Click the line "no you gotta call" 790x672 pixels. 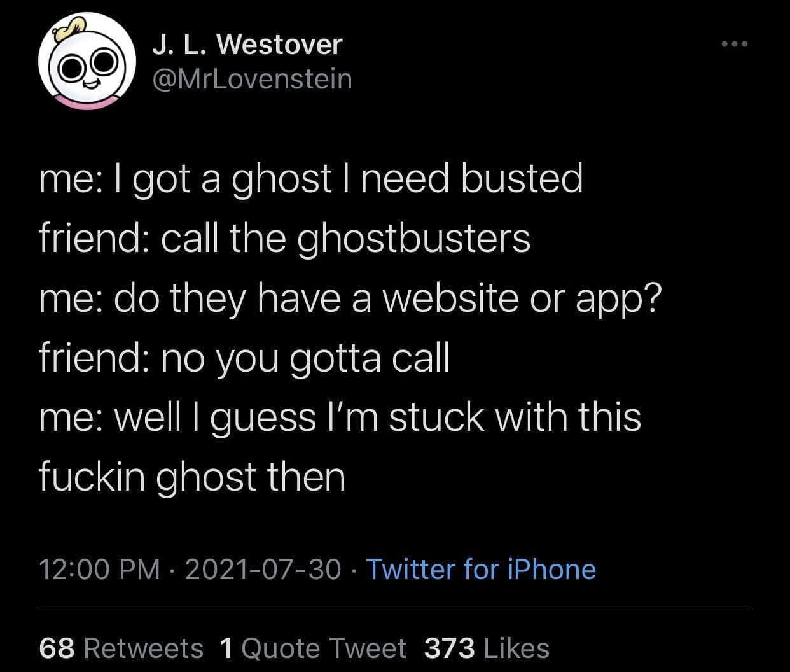click(x=305, y=359)
